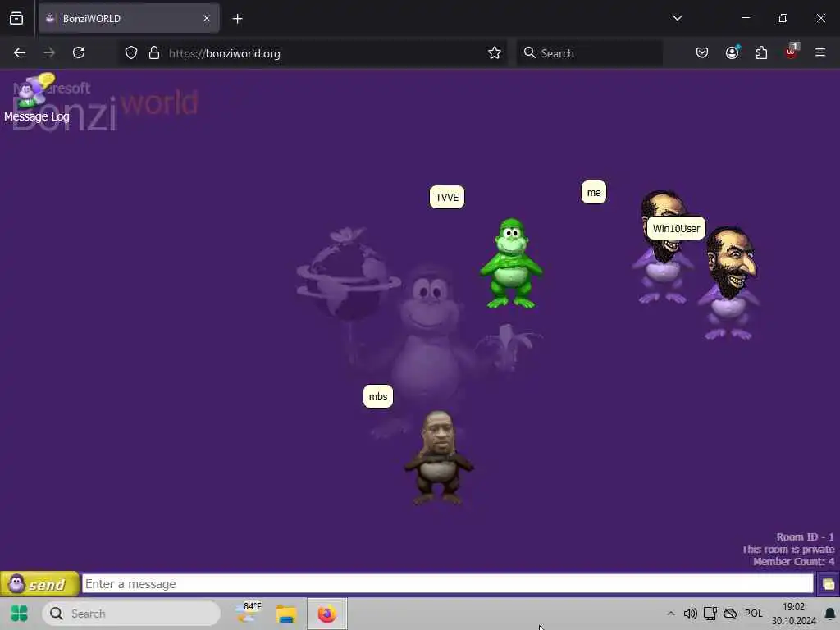Bookmark this page with the star
840x630 pixels.
pos(495,52)
